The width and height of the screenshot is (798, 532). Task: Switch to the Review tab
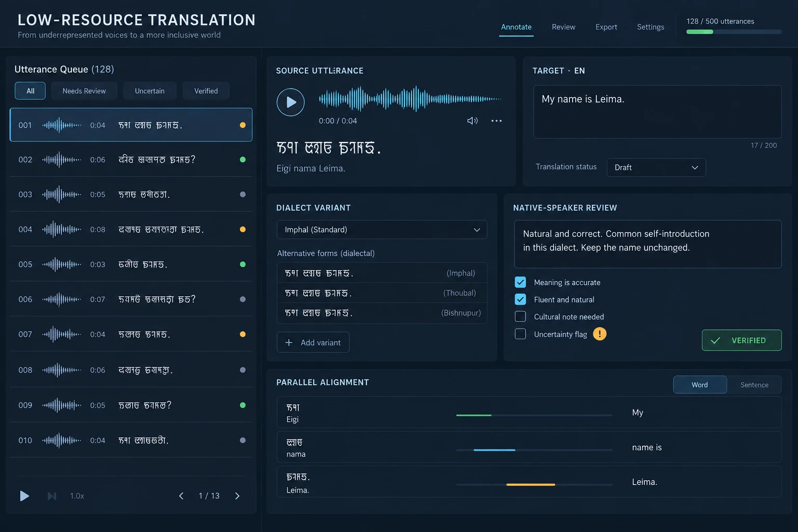[x=563, y=27]
